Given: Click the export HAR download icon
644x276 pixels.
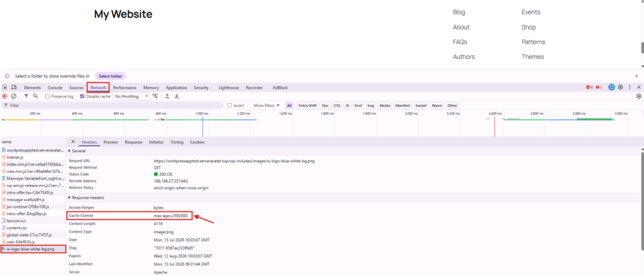Looking at the screenshot, I should [x=177, y=96].
